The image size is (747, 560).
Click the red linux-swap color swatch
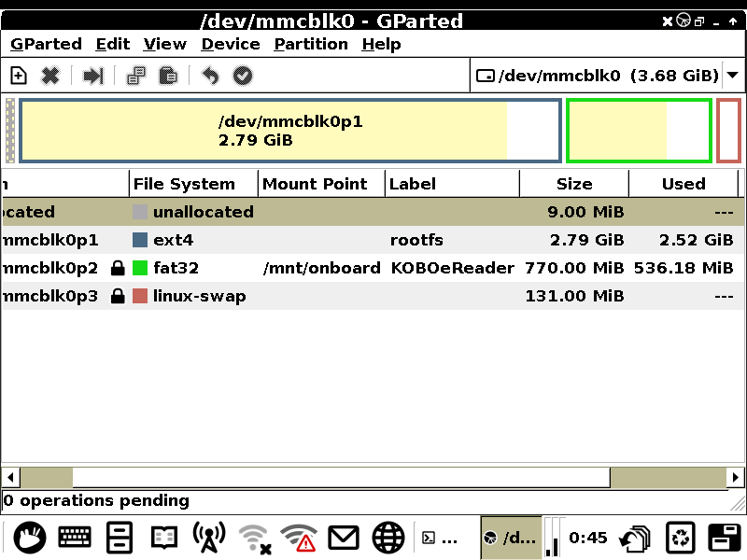[x=139, y=296]
